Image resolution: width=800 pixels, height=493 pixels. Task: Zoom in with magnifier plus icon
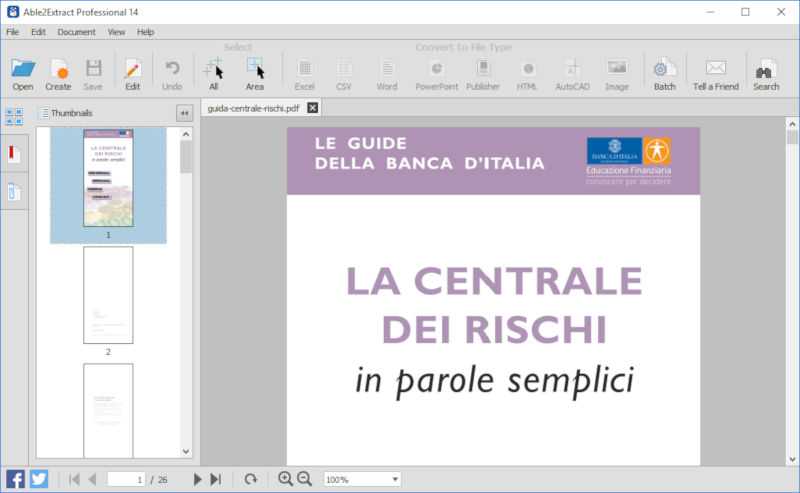pos(285,479)
